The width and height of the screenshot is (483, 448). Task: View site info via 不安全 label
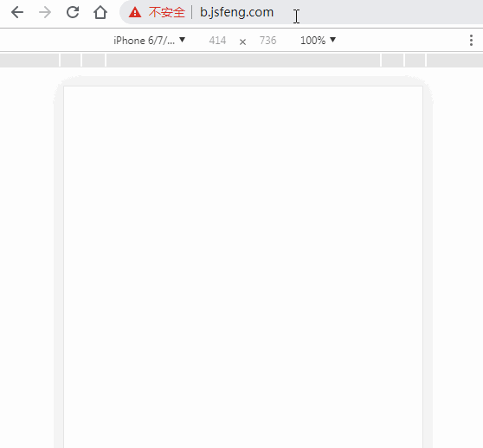167,12
